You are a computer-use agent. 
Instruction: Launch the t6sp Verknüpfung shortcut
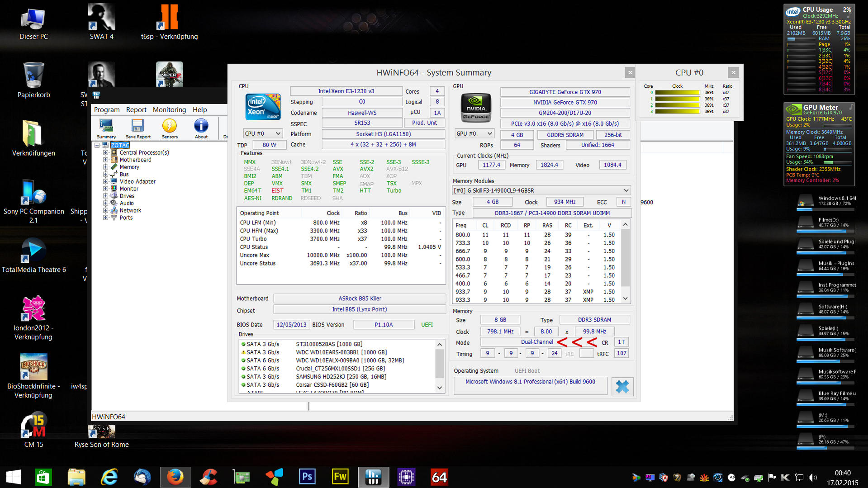(x=169, y=23)
